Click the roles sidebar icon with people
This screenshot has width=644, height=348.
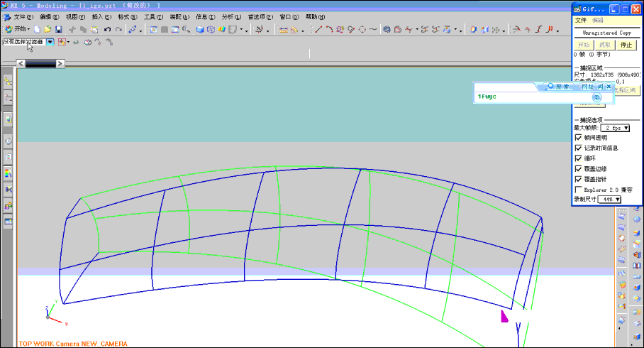9,206
